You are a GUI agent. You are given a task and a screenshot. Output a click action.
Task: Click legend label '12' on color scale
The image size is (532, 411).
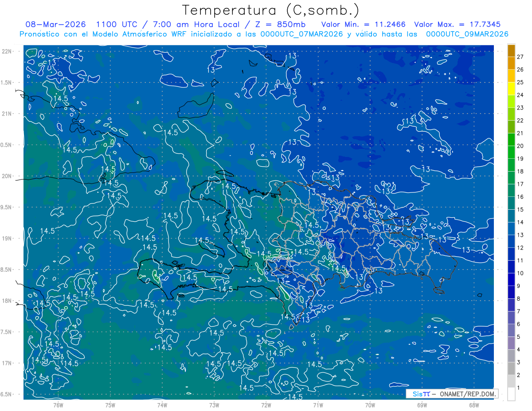click(520, 247)
